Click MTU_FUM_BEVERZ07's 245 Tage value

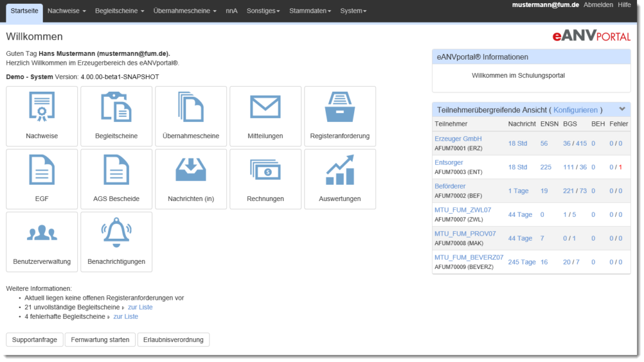(x=522, y=262)
